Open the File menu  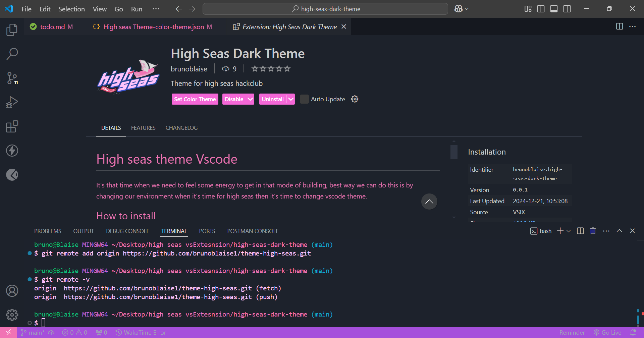tap(26, 9)
